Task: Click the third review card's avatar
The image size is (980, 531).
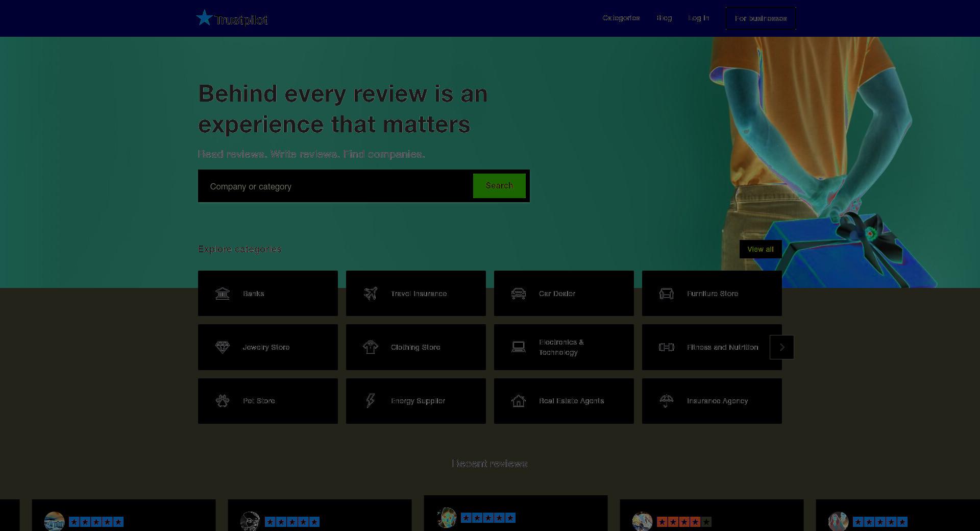Action: click(x=447, y=518)
